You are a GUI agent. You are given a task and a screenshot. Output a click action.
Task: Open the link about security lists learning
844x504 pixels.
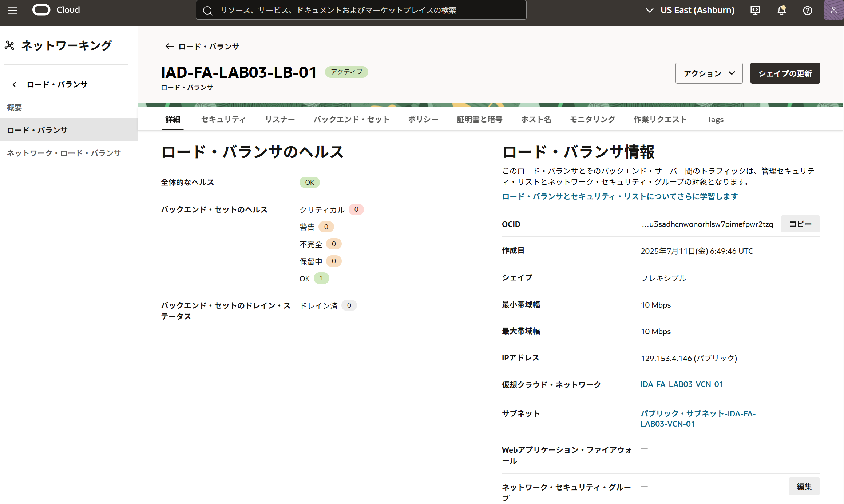619,196
